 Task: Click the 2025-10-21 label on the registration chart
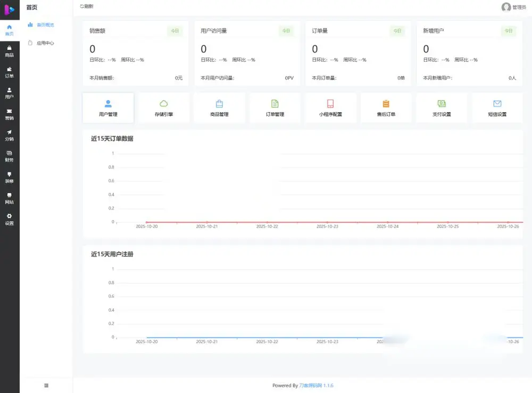pyautogui.click(x=207, y=341)
